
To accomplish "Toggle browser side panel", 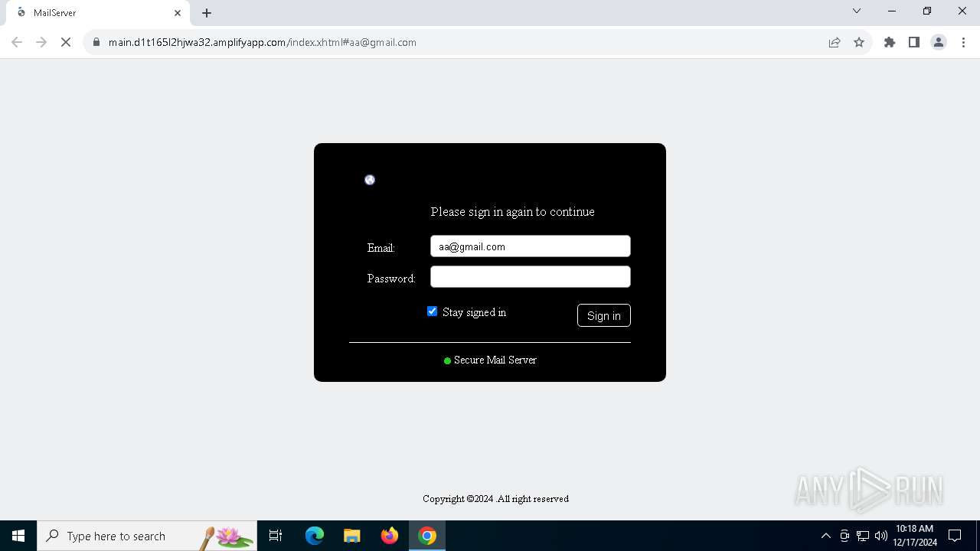I will coord(914,42).
